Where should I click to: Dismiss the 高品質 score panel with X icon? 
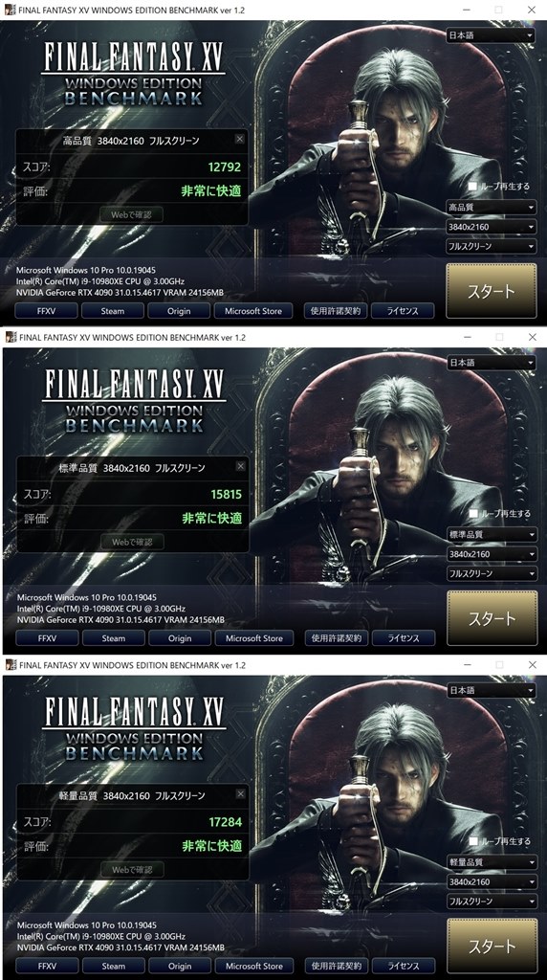tap(240, 139)
